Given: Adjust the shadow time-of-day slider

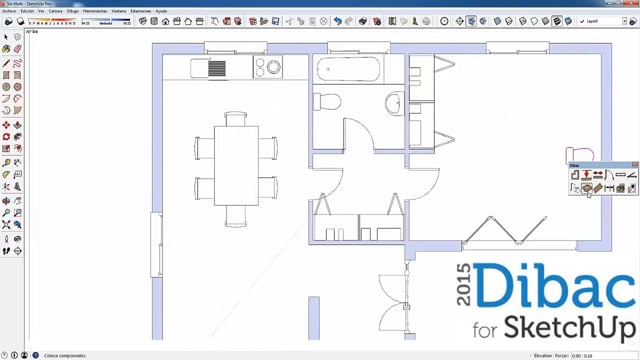Looking at the screenshot, I should point(107,21).
